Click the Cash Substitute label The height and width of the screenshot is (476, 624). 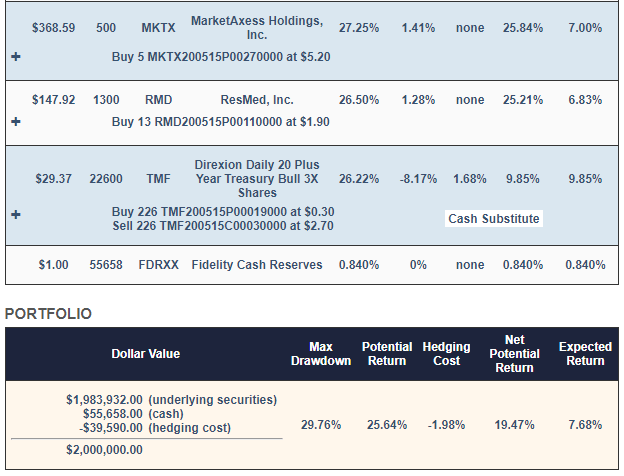click(494, 219)
